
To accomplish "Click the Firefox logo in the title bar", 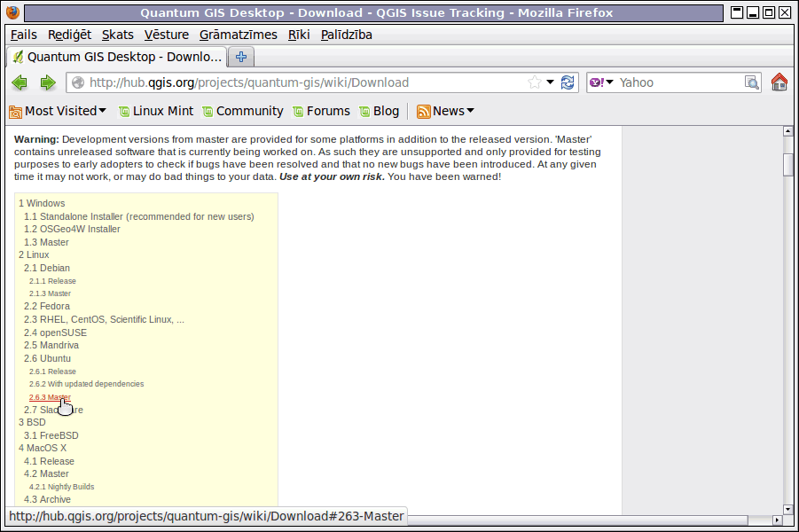I will tap(12, 12).
